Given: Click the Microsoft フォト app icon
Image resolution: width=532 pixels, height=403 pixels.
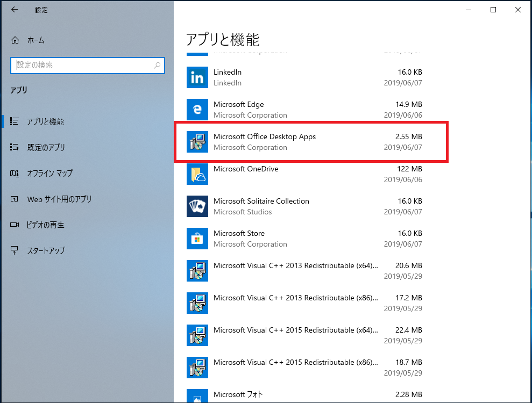Looking at the screenshot, I should pyautogui.click(x=197, y=396).
